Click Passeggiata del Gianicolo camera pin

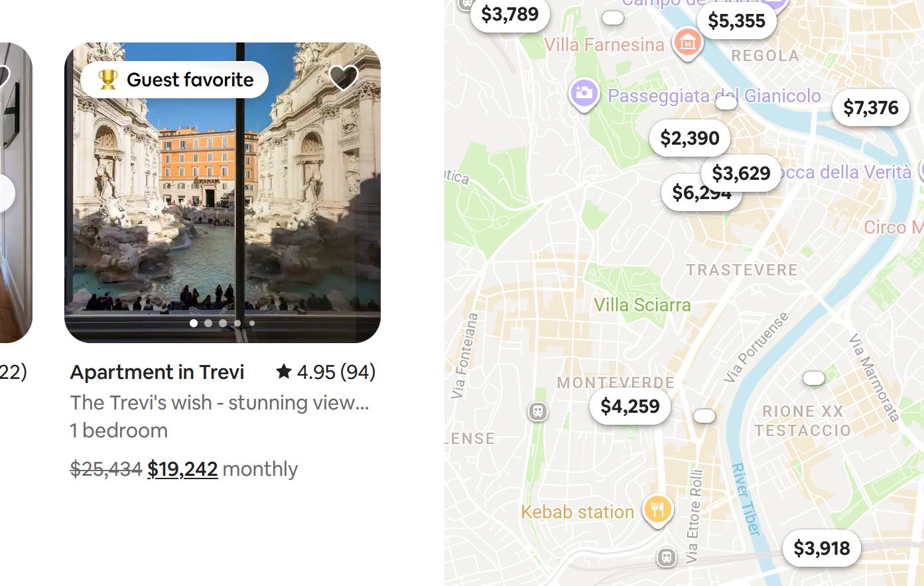click(x=584, y=94)
